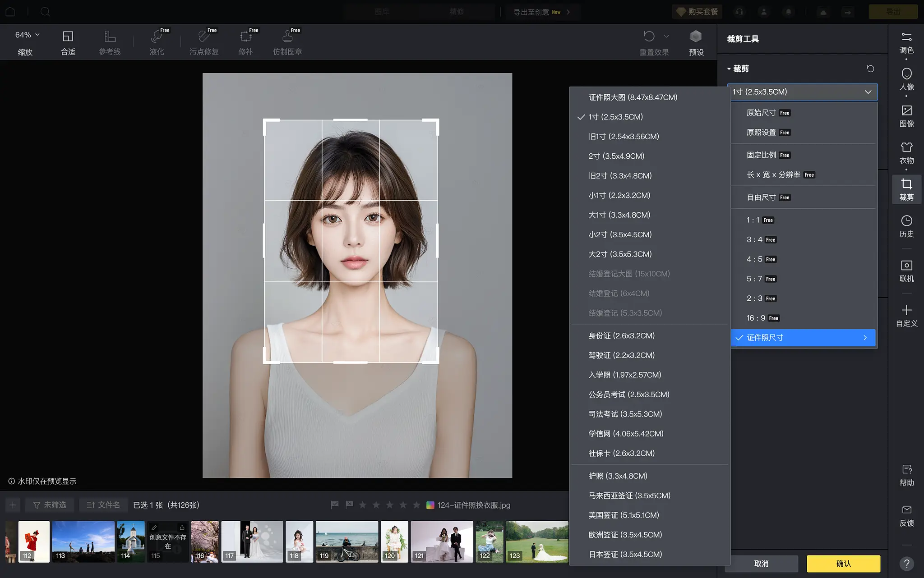Select the 自由尺寸 menu entry
The height and width of the screenshot is (578, 924).
point(761,197)
